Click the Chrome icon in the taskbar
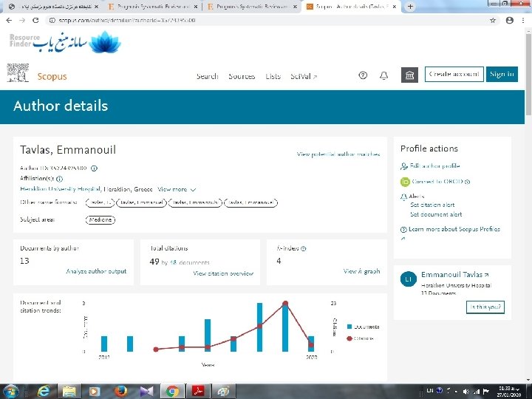 172,392
